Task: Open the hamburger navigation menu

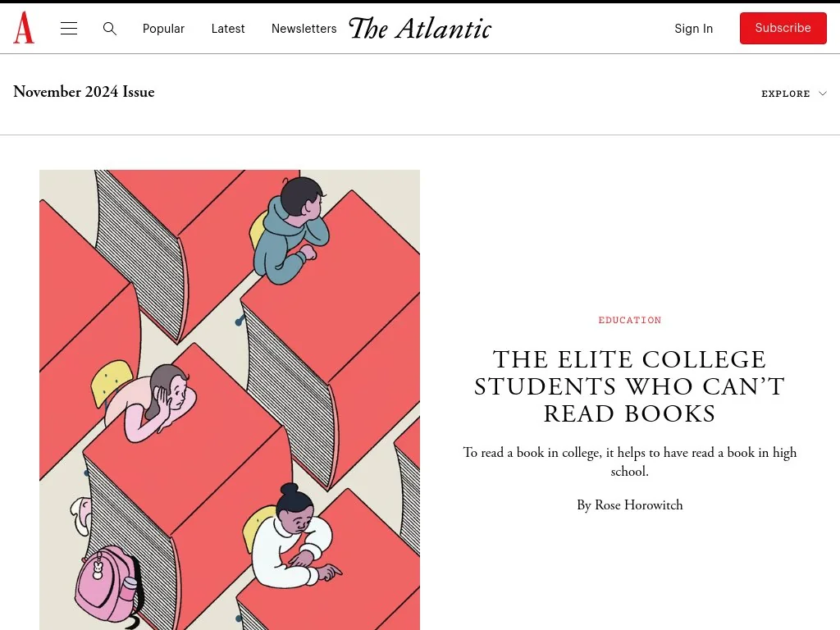Action: tap(69, 29)
